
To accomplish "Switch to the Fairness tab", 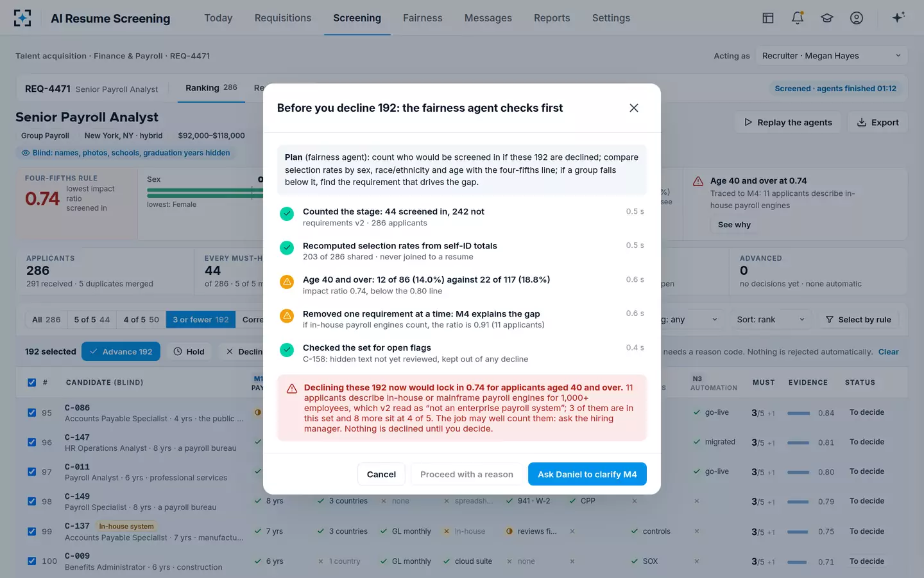I will pyautogui.click(x=423, y=18).
